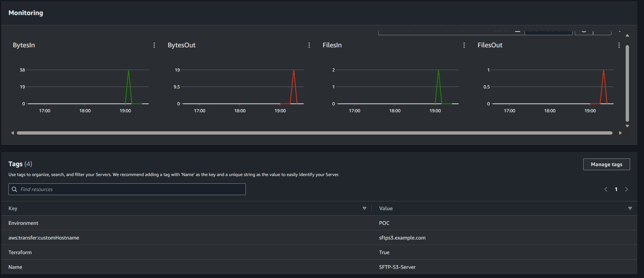This screenshot has width=644, height=278.
Task: Click the Value column header
Action: pyautogui.click(x=386, y=208)
